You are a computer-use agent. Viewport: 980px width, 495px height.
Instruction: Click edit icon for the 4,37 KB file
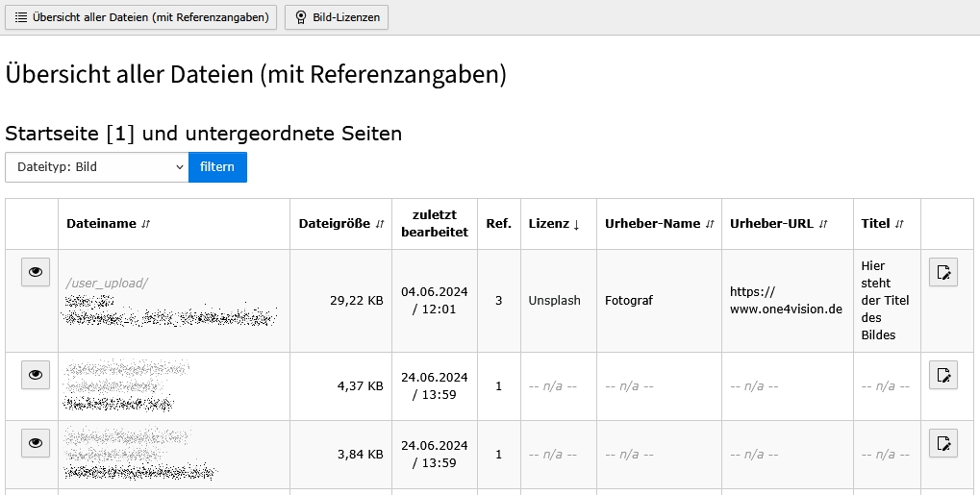943,375
